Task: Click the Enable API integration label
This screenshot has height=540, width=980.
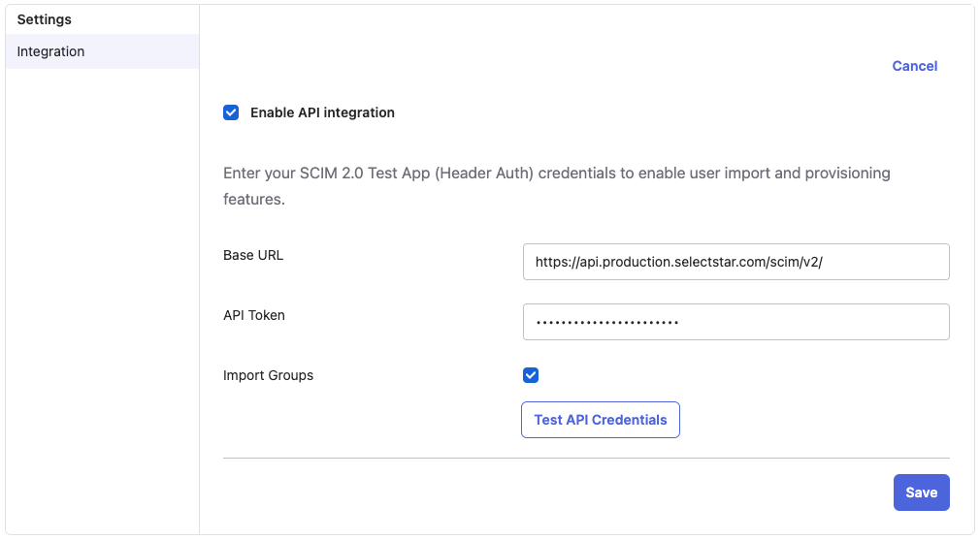Action: (x=322, y=112)
